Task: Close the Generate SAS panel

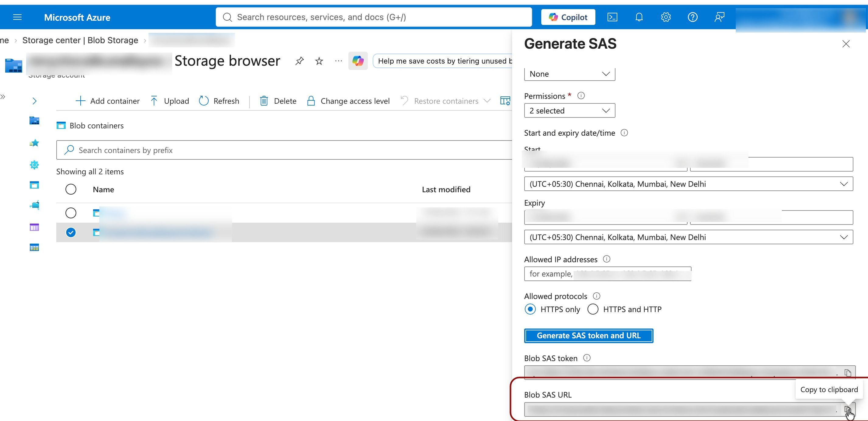Action: tap(846, 44)
